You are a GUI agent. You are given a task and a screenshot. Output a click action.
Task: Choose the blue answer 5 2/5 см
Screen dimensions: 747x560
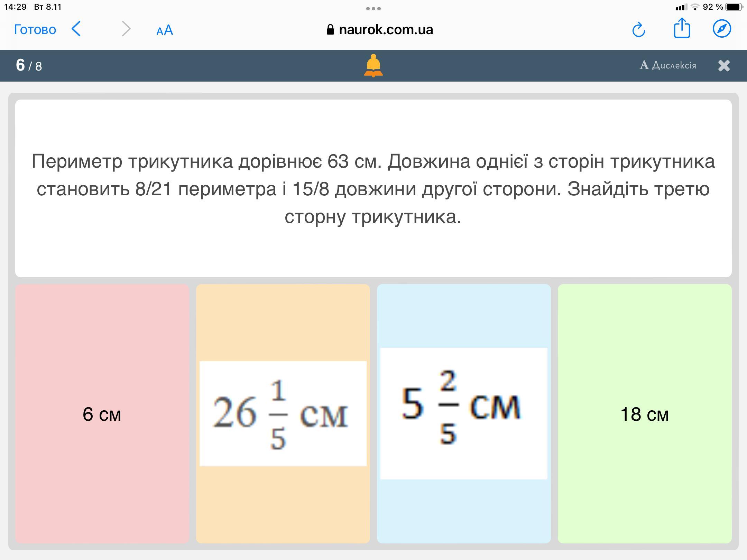point(464,413)
